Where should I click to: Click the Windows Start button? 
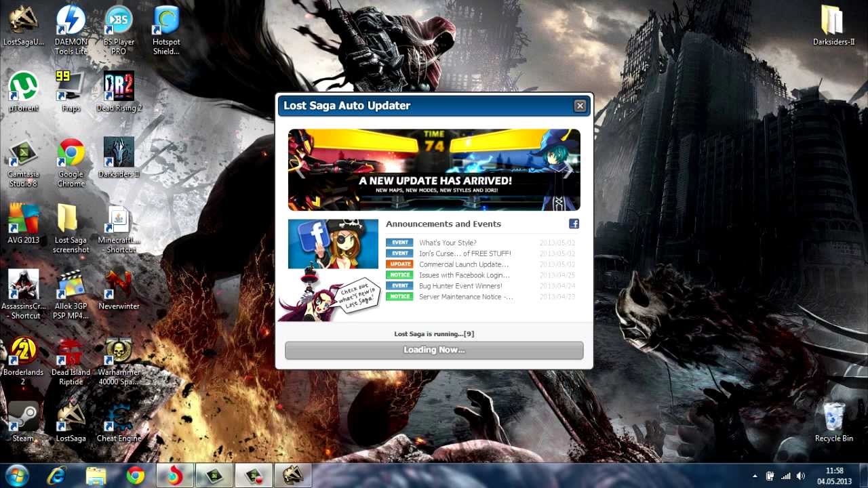coord(17,475)
